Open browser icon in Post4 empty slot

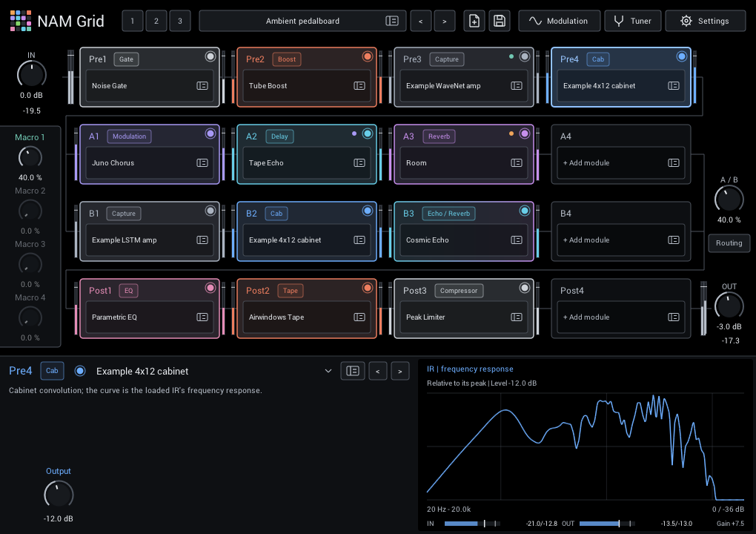click(674, 317)
